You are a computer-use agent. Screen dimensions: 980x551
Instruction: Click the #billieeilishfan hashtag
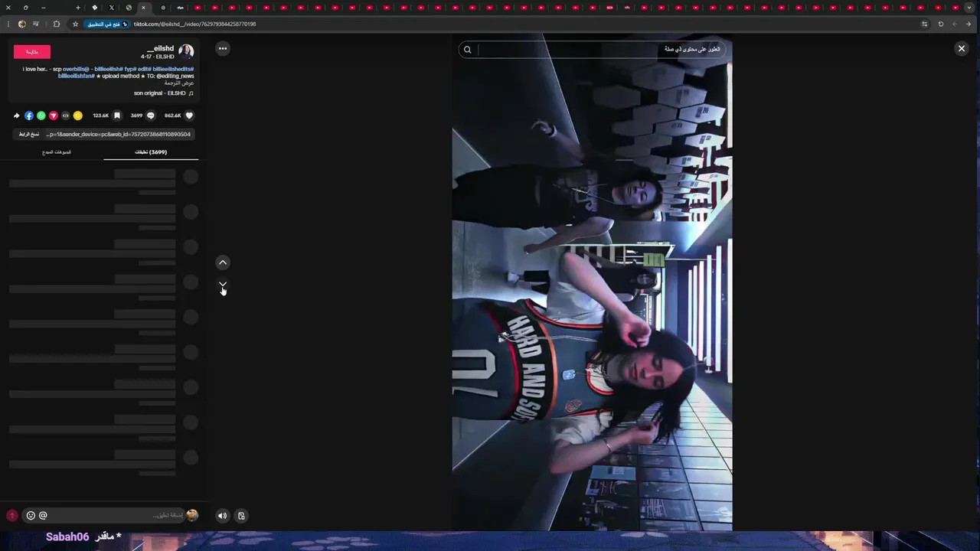pos(77,76)
